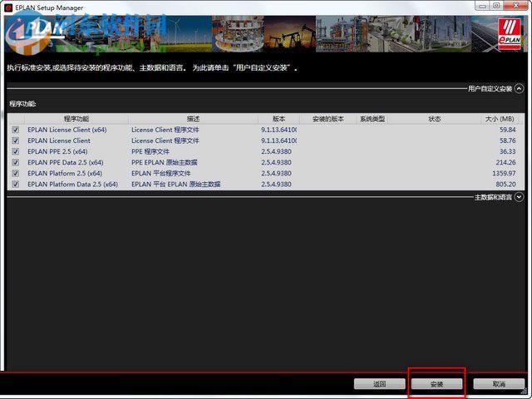Image resolution: width=532 pixels, height=399 pixels.
Task: Click description EPLAN 平台 EPLAN 原始主数据
Action: click(175, 184)
